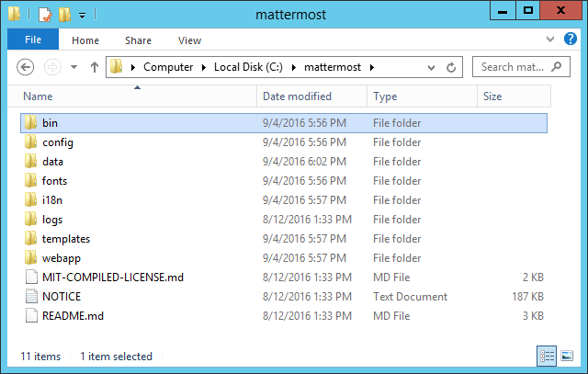Viewport: 588px width, 374px height.
Task: Click the New folder icon in the quick access toolbar
Action: (64, 15)
